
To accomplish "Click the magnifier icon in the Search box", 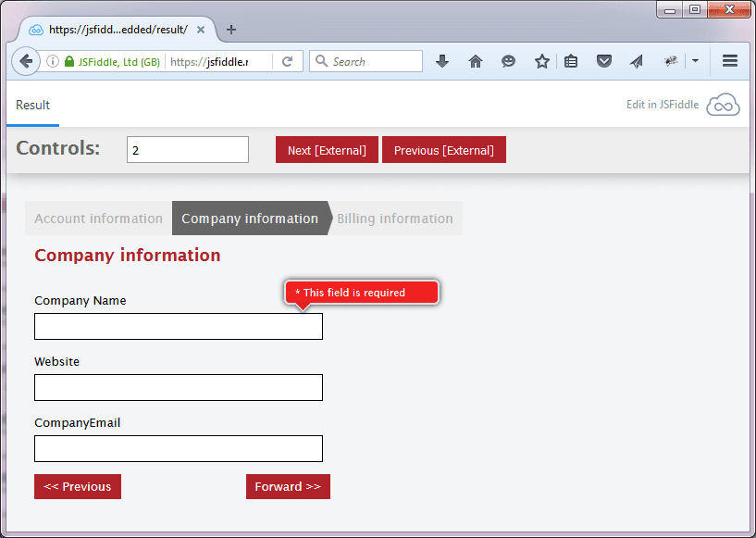I will tap(321, 61).
